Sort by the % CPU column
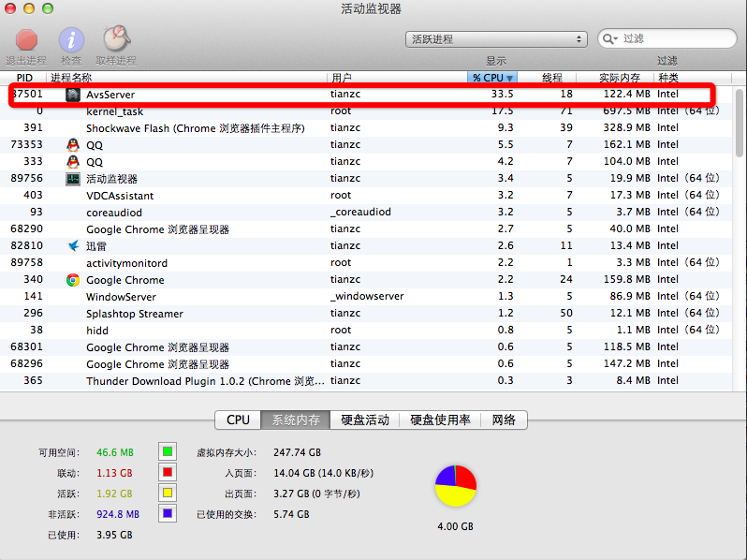The width and height of the screenshot is (747, 560). (492, 77)
